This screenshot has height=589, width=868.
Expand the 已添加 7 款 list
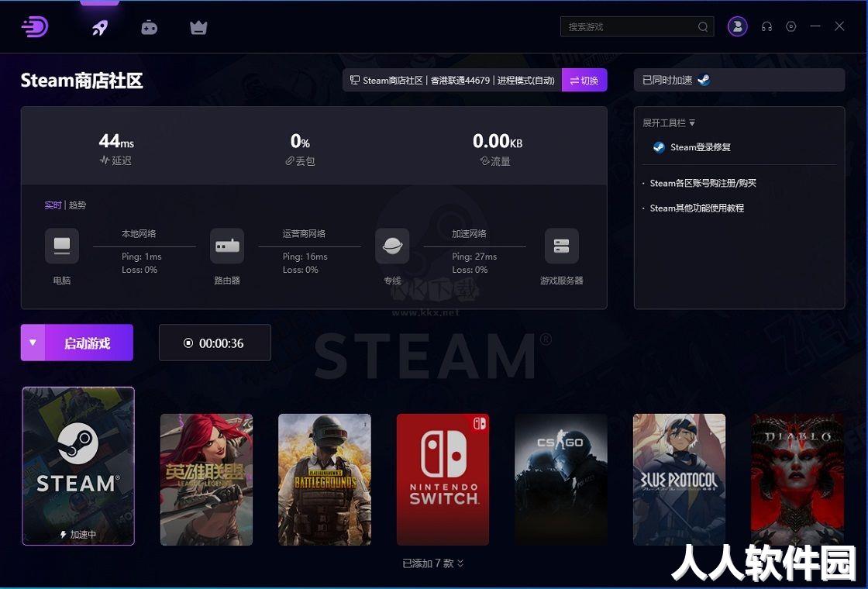[x=433, y=563]
